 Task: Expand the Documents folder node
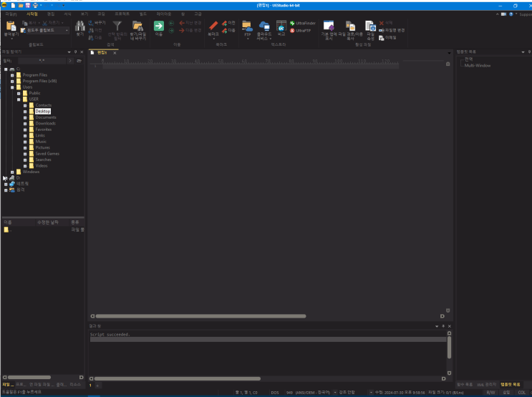point(25,117)
